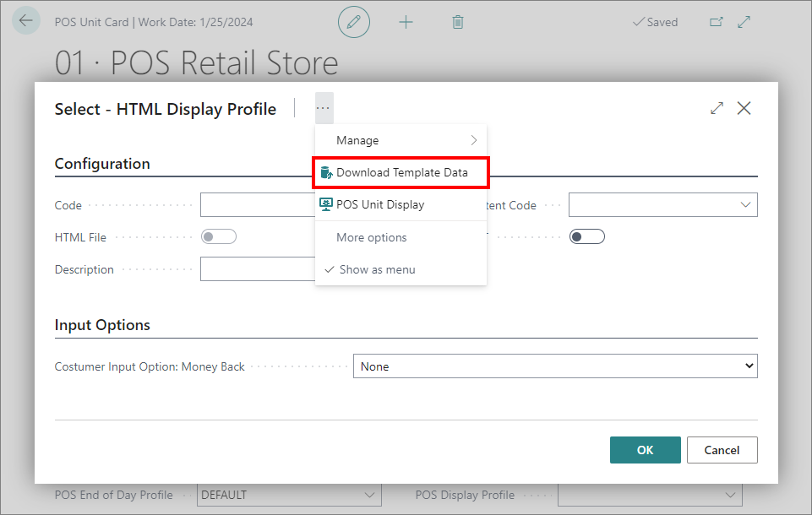Viewport: 812px width, 515px height.
Task: Click the pencil edit icon
Action: tap(354, 22)
